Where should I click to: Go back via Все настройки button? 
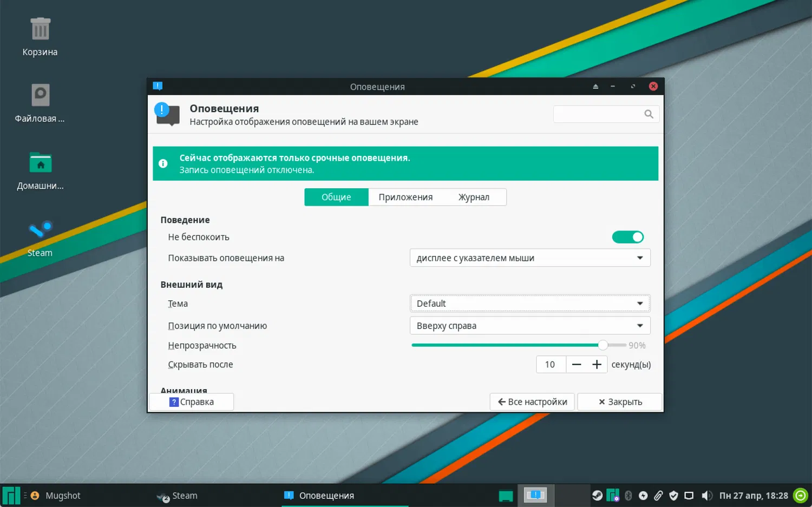click(532, 402)
